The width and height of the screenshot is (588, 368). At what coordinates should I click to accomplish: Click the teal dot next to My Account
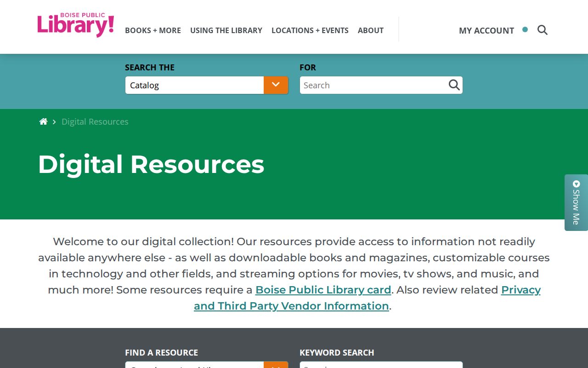point(525,29)
